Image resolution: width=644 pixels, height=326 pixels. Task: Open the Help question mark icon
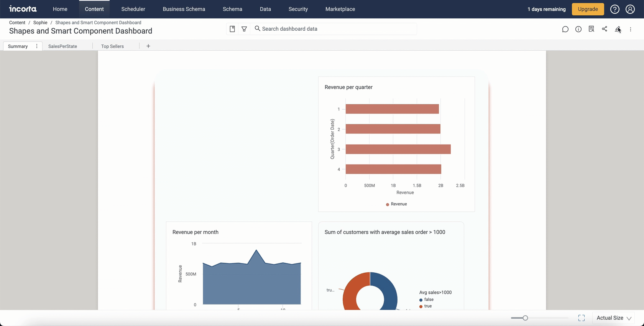click(615, 9)
